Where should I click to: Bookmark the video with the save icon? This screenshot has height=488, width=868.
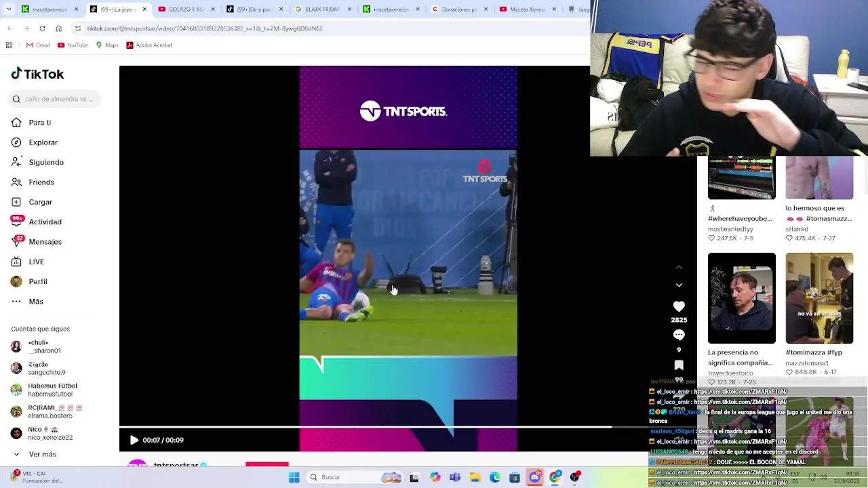tap(679, 365)
